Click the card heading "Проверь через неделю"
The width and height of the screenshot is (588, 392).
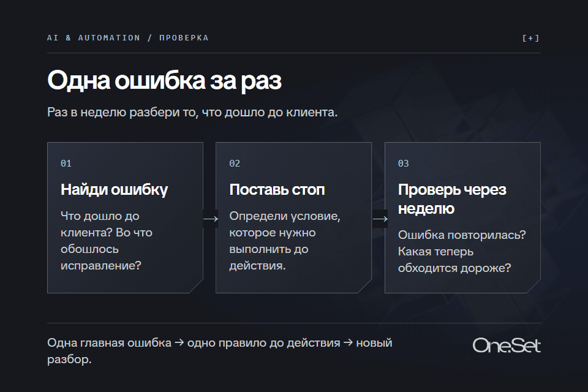[452, 199]
